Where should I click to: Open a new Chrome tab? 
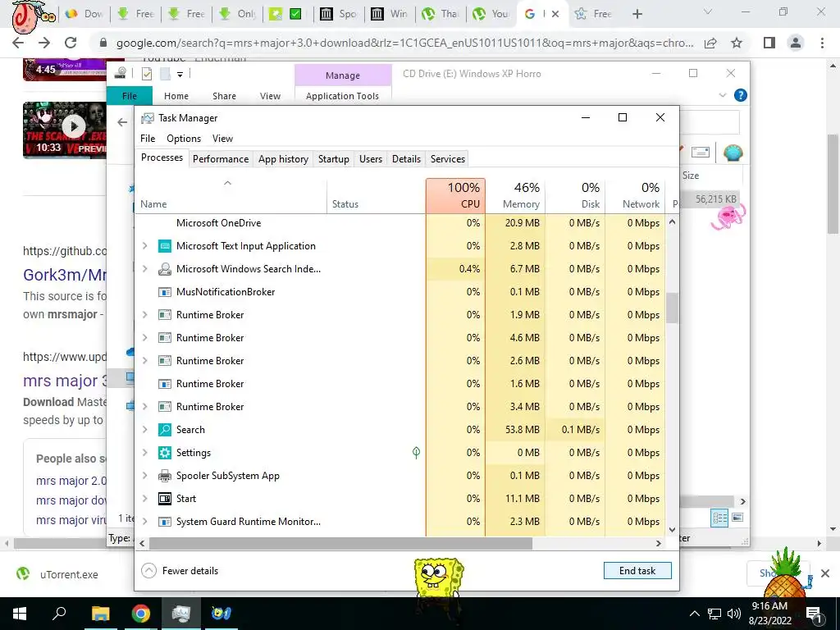[637, 14]
